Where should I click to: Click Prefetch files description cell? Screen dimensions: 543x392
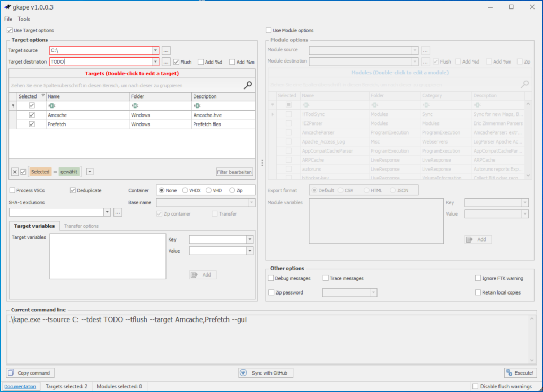tap(223, 124)
